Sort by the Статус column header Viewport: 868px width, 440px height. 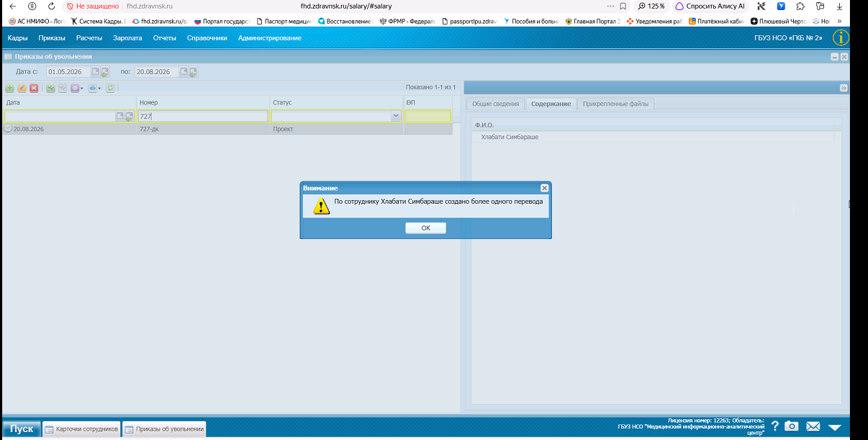click(x=337, y=103)
